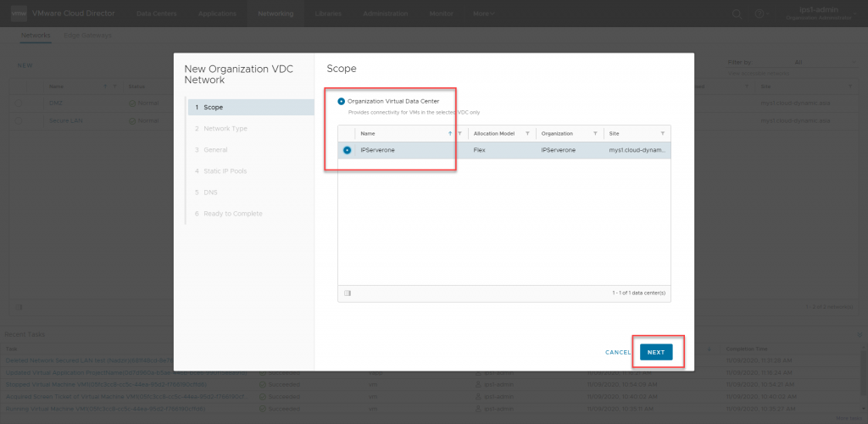Click NEW to add a network

coord(25,65)
